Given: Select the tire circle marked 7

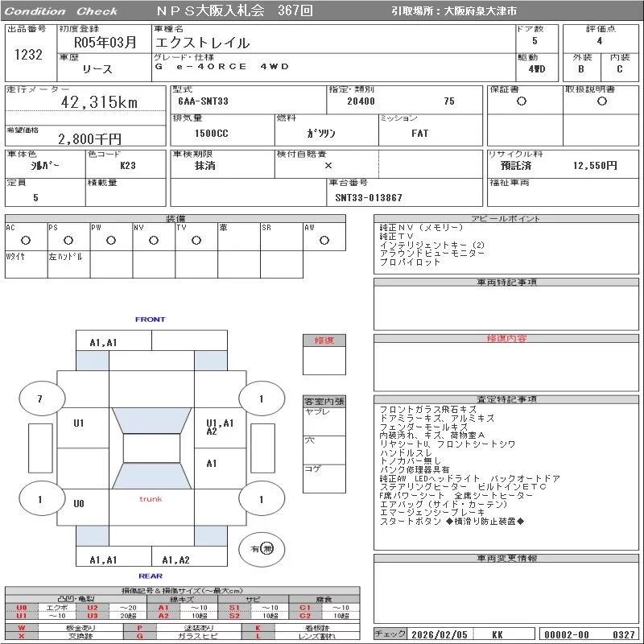Looking at the screenshot, I should pos(42,398).
